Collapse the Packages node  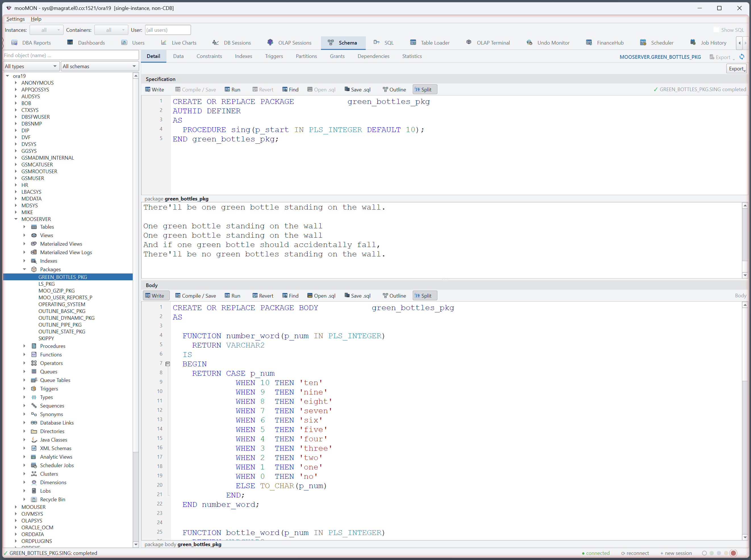[24, 269]
